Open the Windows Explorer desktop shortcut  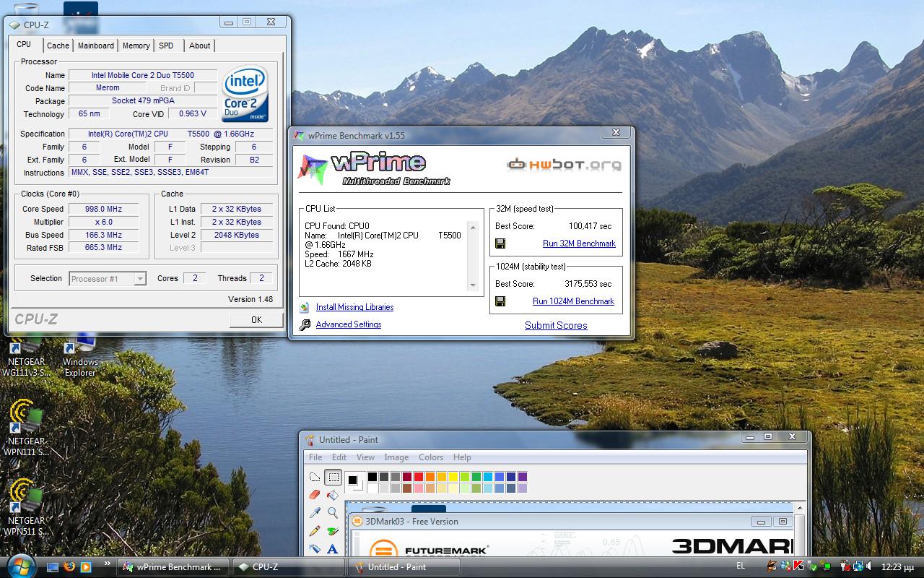(x=80, y=358)
